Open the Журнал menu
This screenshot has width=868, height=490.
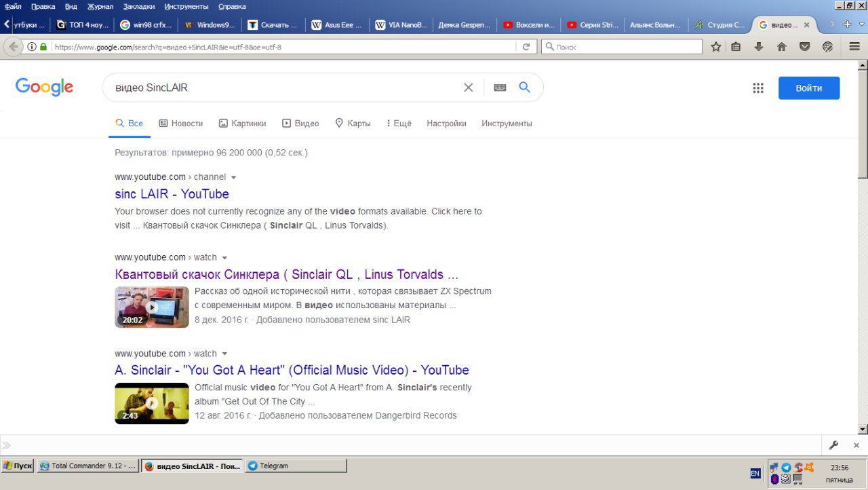click(100, 6)
